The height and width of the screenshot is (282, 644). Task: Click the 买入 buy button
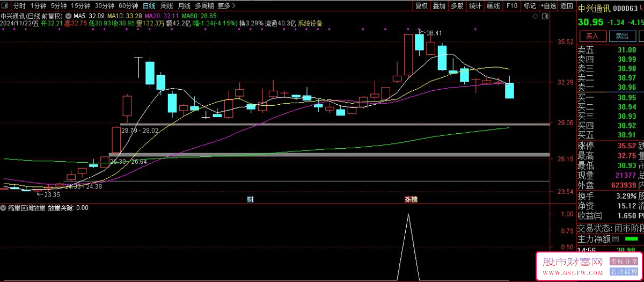point(592,36)
